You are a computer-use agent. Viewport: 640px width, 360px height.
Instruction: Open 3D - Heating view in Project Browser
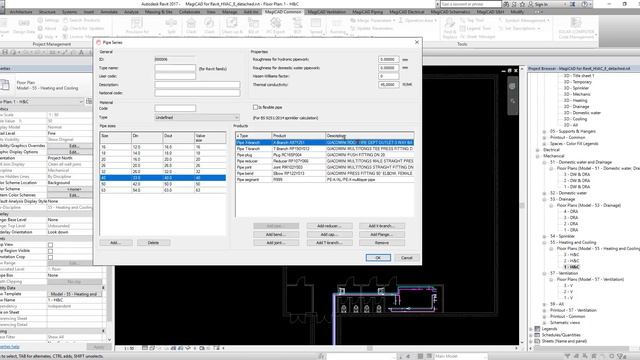click(576, 100)
